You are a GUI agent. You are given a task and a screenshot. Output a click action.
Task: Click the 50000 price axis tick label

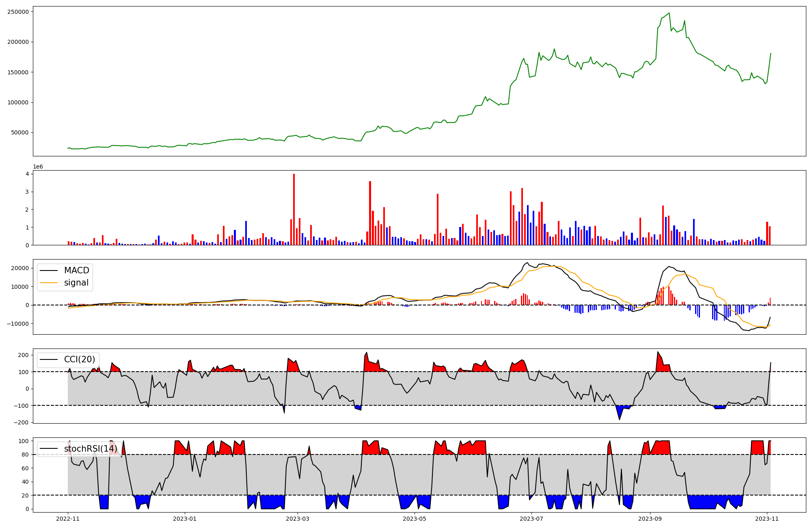click(19, 133)
